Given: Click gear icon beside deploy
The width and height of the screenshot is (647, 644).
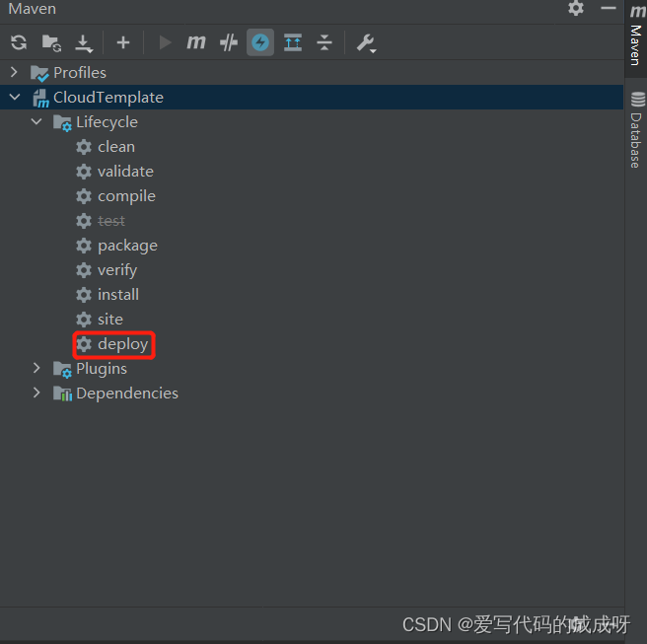Looking at the screenshot, I should pyautogui.click(x=84, y=344).
